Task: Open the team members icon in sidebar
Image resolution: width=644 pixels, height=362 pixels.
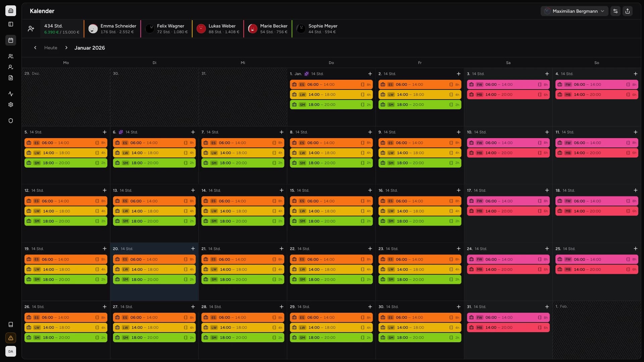Action: click(11, 56)
